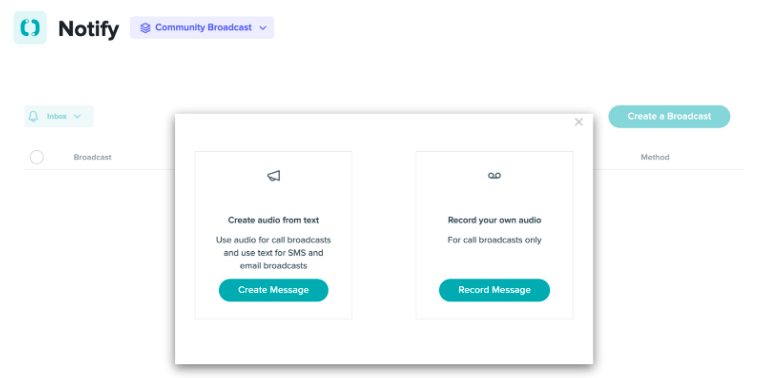The height and width of the screenshot is (378, 759).
Task: Click the Create a Broadcast button
Action: pyautogui.click(x=669, y=116)
